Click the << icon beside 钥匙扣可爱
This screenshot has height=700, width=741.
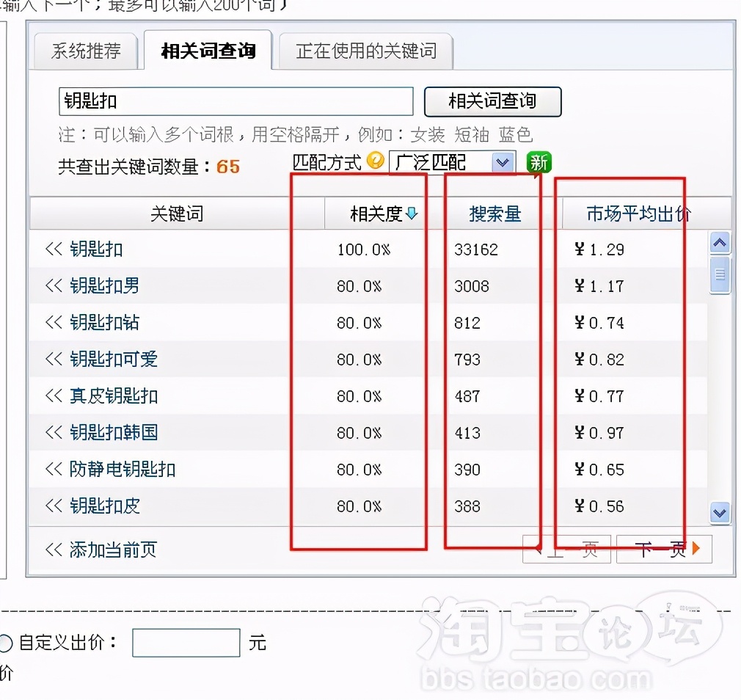coord(54,359)
